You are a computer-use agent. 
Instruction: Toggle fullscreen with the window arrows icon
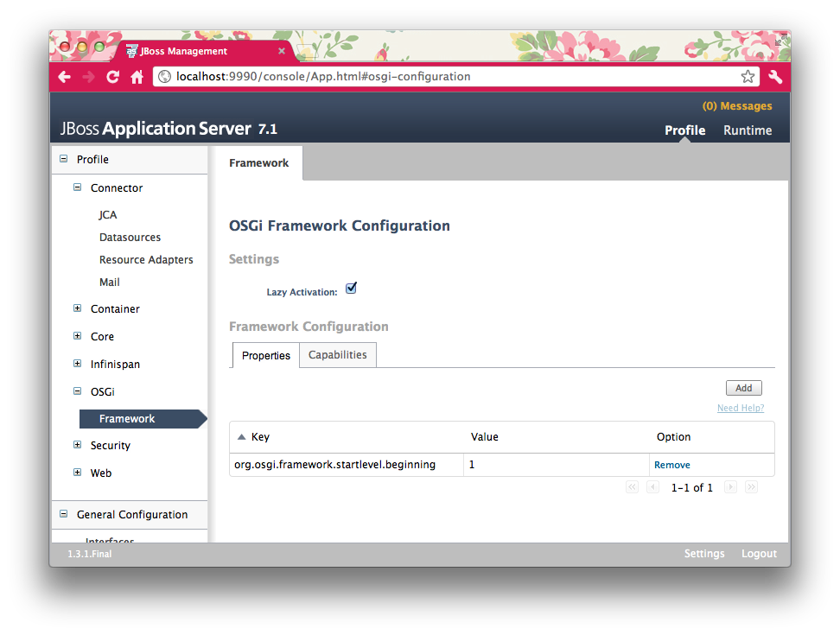click(780, 40)
